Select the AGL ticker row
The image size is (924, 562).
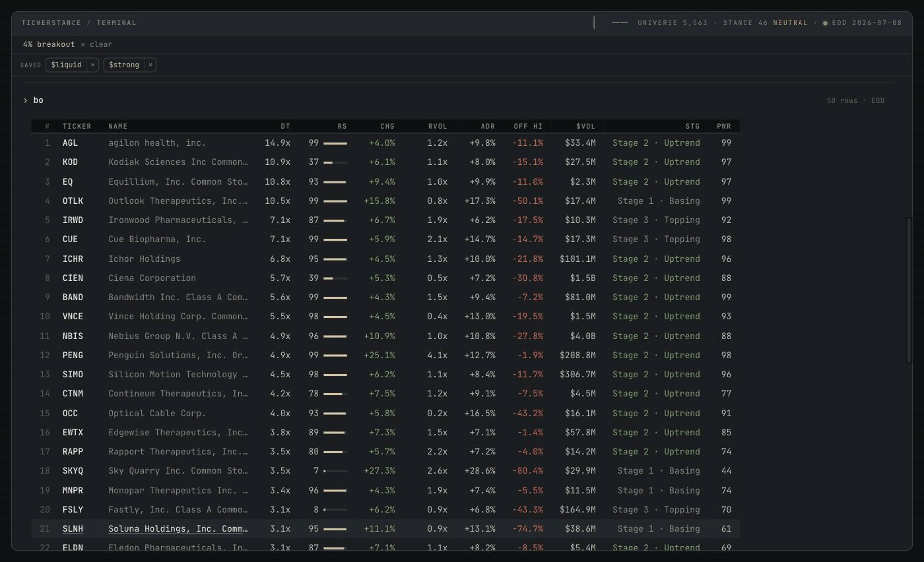(385, 142)
